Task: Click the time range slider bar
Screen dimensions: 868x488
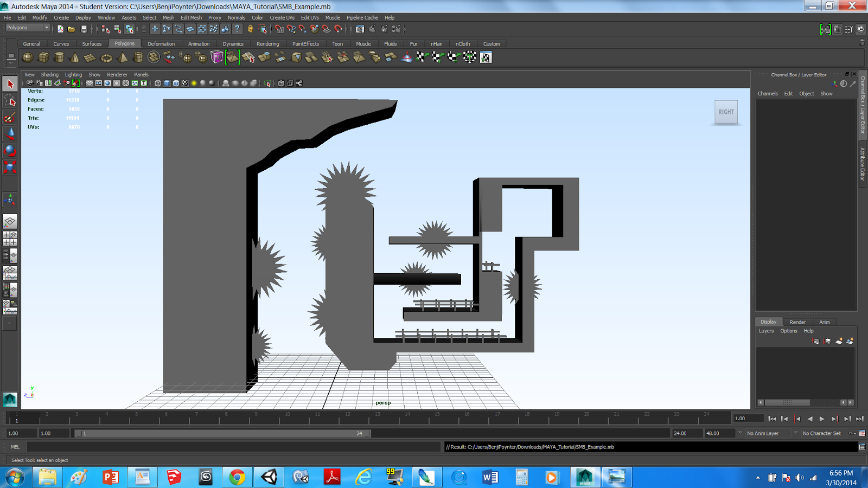Action: pyautogui.click(x=222, y=433)
